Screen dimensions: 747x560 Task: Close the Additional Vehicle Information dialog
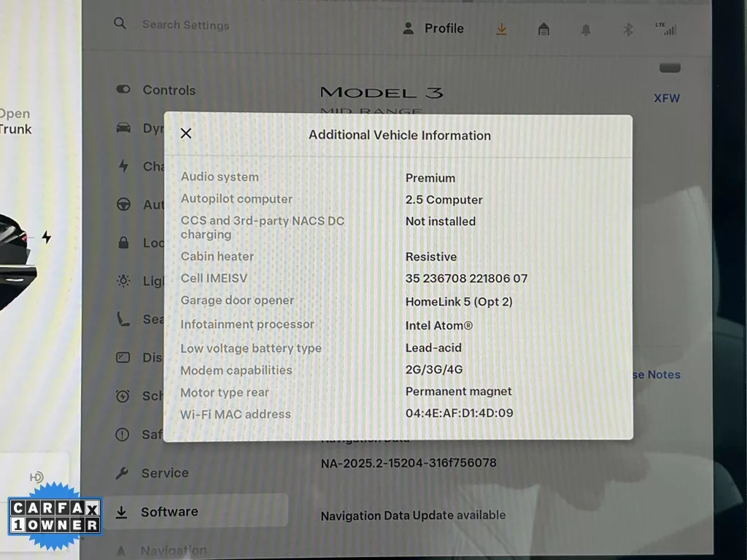[x=186, y=133]
